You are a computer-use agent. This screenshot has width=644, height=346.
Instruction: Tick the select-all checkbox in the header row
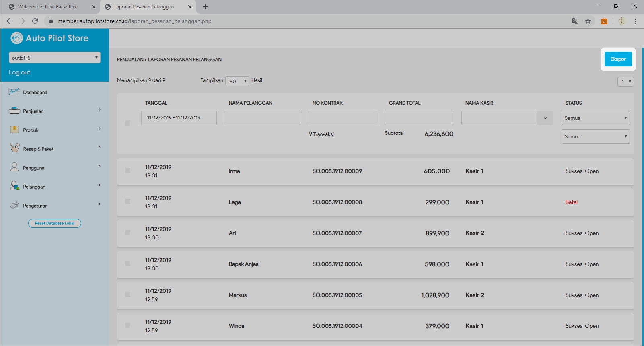click(128, 123)
